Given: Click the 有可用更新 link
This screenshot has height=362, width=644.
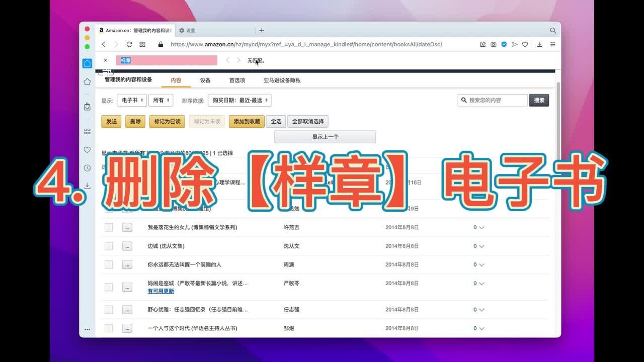Looking at the screenshot, I should tap(160, 291).
